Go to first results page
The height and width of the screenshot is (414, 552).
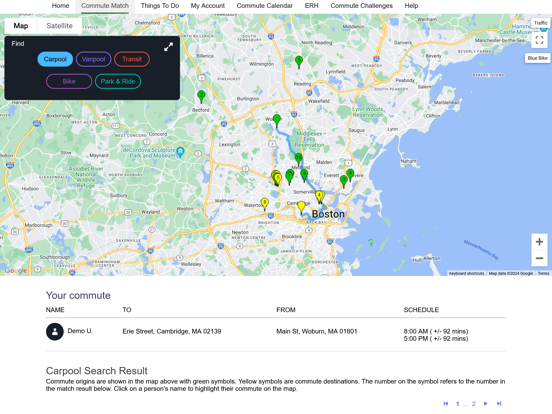[x=446, y=403]
